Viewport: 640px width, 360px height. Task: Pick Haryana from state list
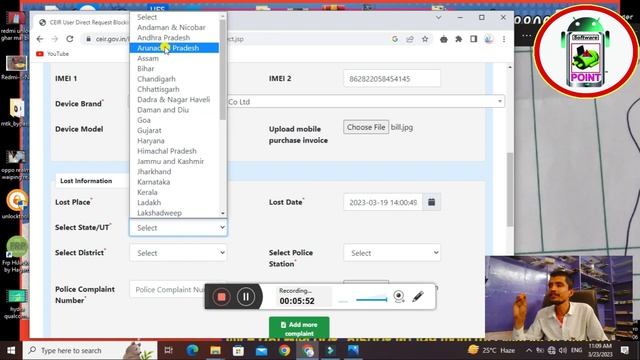pos(174,141)
